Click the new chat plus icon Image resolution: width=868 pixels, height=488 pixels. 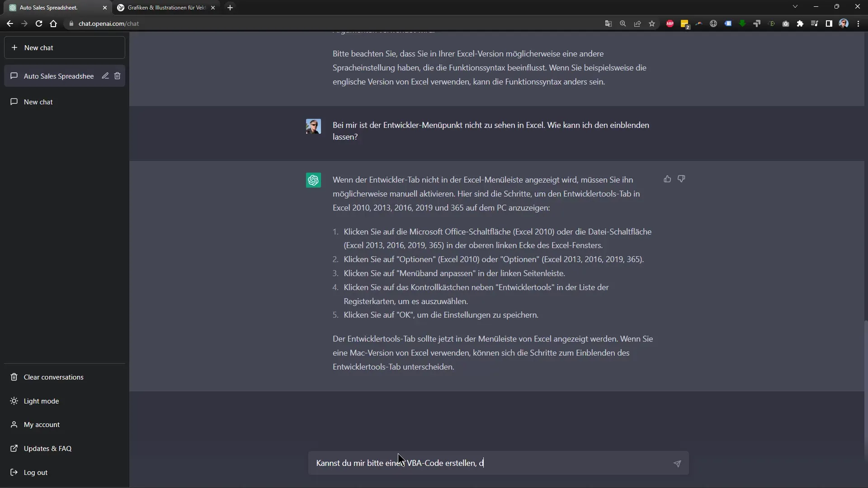pyautogui.click(x=14, y=47)
